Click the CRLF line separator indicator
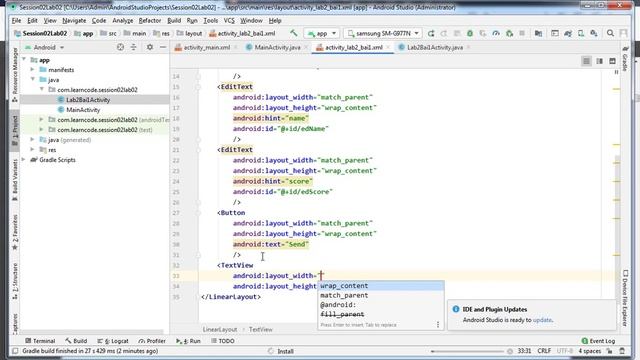The image size is (640, 360). (544, 351)
